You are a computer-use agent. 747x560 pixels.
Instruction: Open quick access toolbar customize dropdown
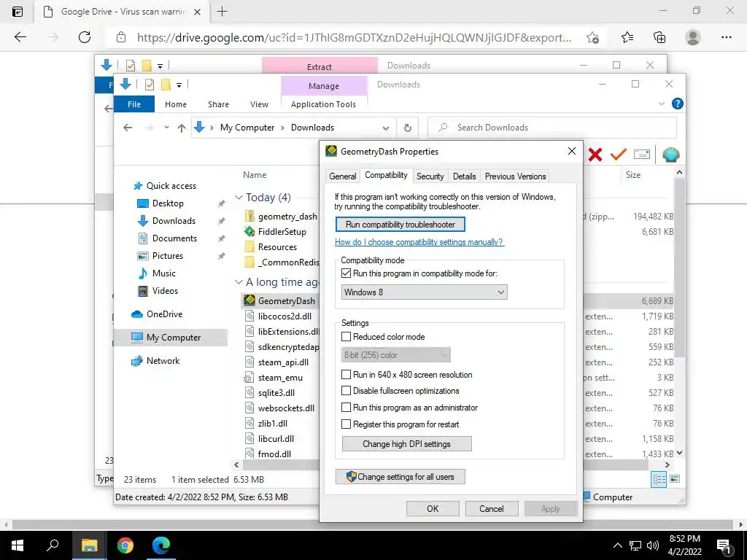click(x=179, y=85)
